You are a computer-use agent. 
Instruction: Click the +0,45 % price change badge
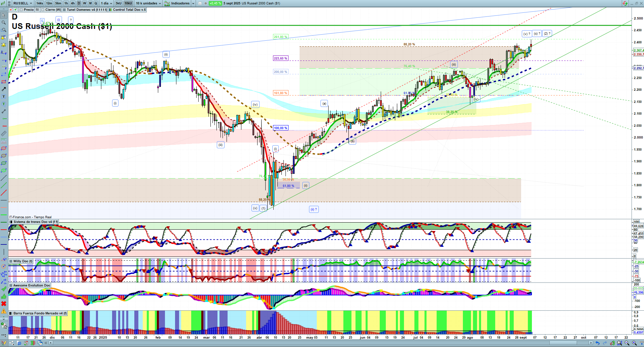[215, 3]
